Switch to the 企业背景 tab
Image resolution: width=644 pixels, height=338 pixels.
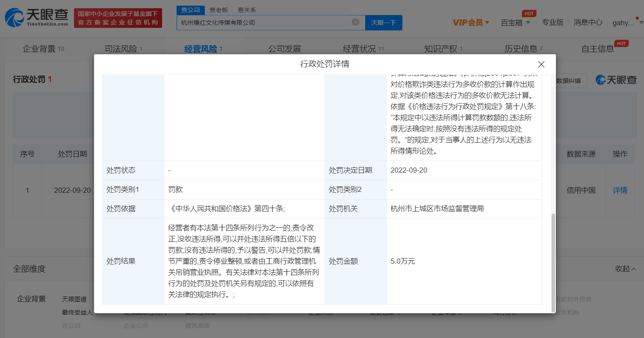43,49
